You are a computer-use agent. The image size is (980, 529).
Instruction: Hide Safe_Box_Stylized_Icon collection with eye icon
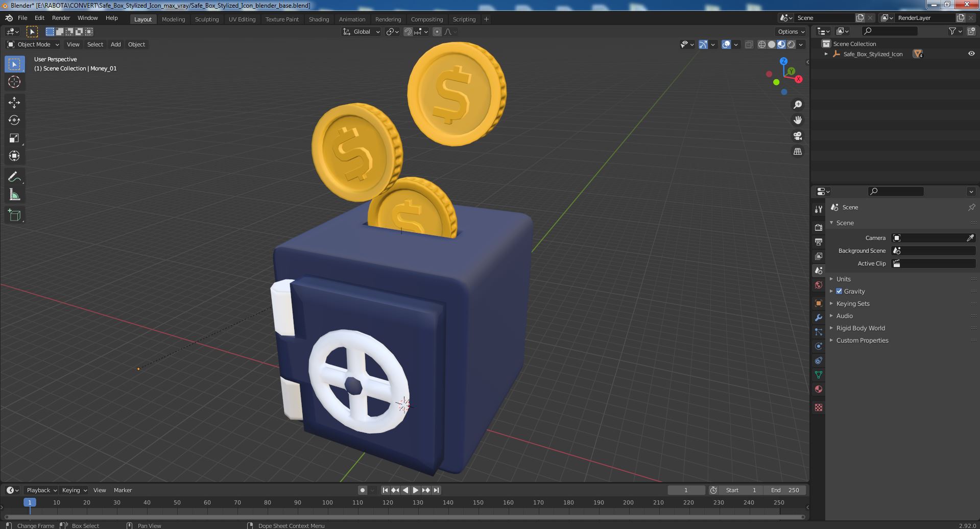(x=971, y=54)
